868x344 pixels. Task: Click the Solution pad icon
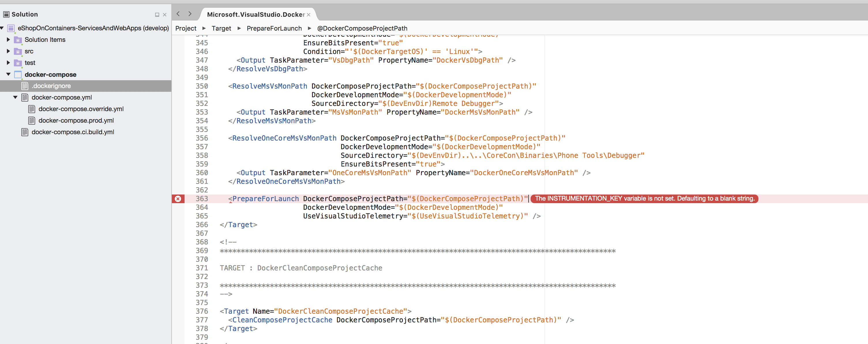point(6,14)
